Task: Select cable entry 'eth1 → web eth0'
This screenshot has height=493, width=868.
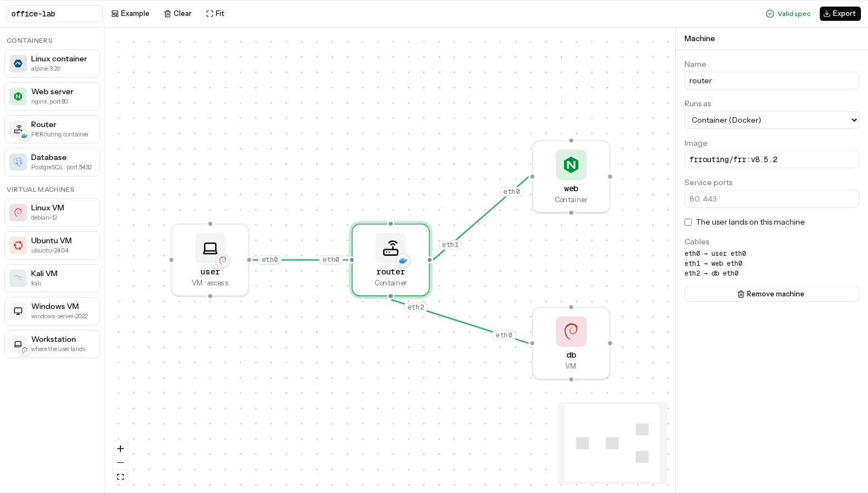Action: click(x=714, y=263)
